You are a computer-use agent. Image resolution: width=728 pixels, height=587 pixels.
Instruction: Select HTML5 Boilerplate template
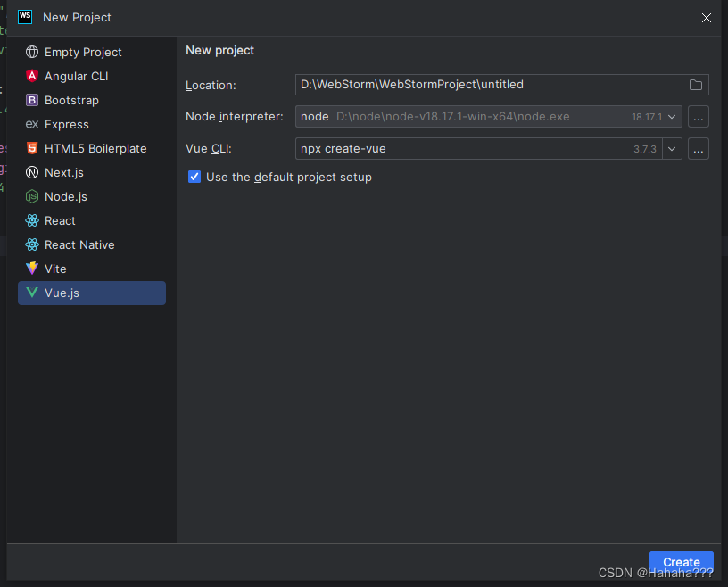click(92, 149)
